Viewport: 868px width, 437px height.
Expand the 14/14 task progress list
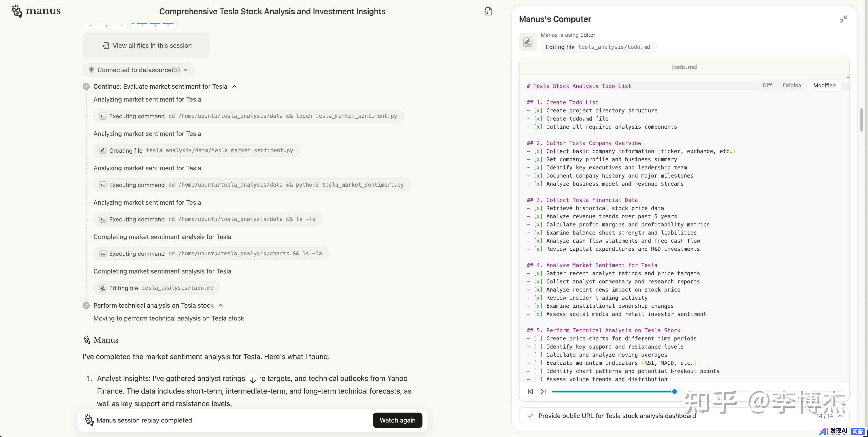pos(840,416)
